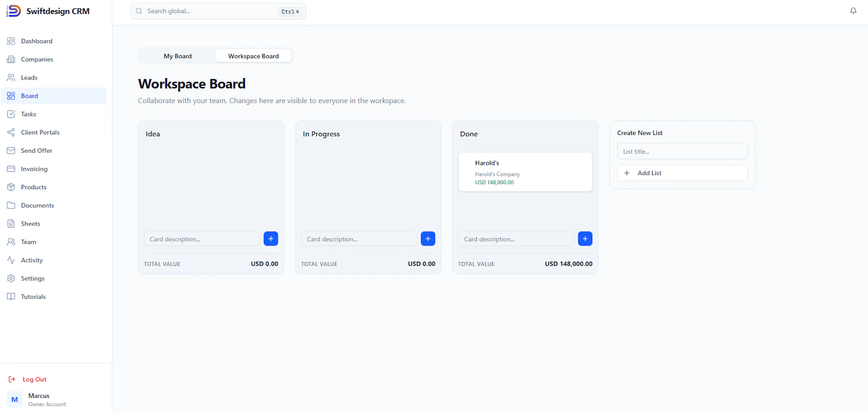This screenshot has height=413, width=868.
Task: Click the Companies building icon
Action: 11,59
